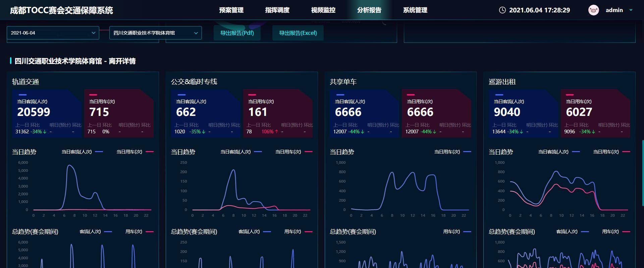Screen dimensions: 644x268
Task: Click down arrow beside 巡游出租 当日用车 -34%
Action: 593,132
